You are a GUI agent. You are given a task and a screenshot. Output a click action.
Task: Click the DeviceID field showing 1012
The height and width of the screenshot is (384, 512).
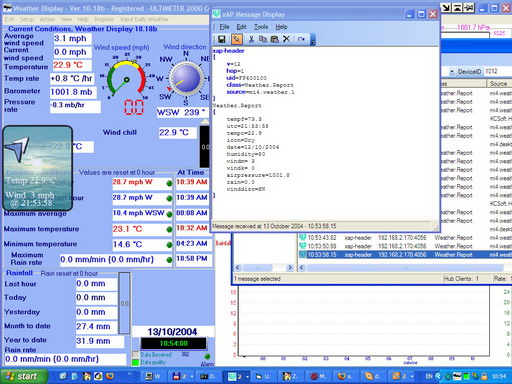click(x=497, y=71)
